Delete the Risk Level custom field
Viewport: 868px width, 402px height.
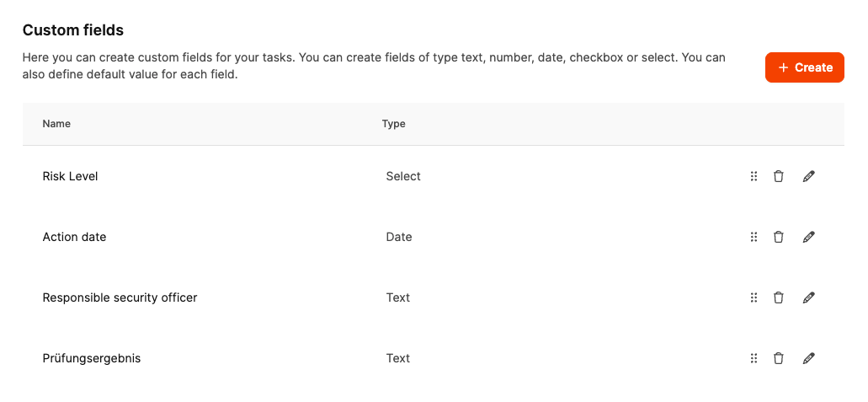(779, 176)
